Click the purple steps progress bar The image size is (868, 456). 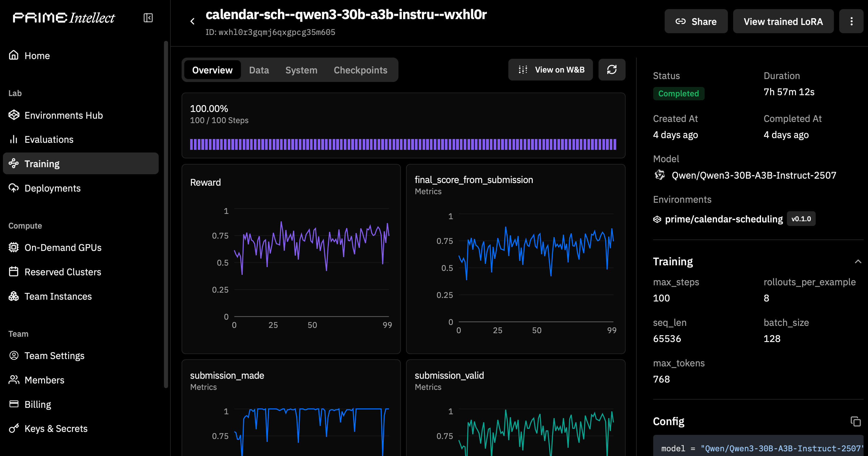pyautogui.click(x=403, y=144)
